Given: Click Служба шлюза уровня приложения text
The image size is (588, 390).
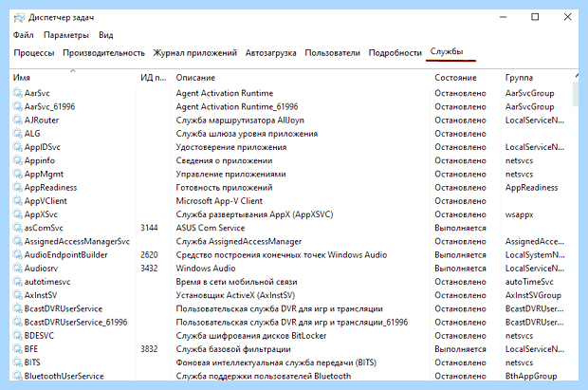Looking at the screenshot, I should (x=247, y=134).
